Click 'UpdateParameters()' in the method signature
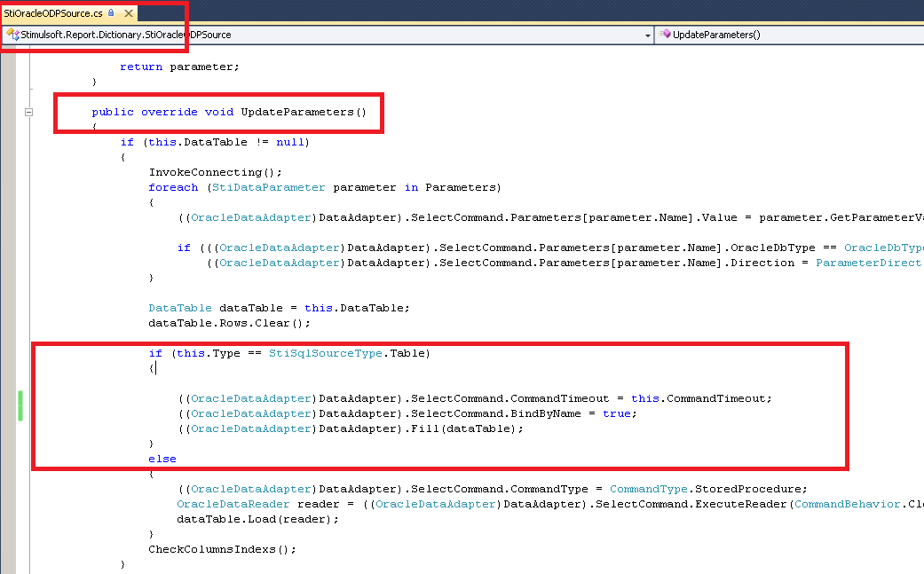This screenshot has width=924, height=574. pos(304,112)
